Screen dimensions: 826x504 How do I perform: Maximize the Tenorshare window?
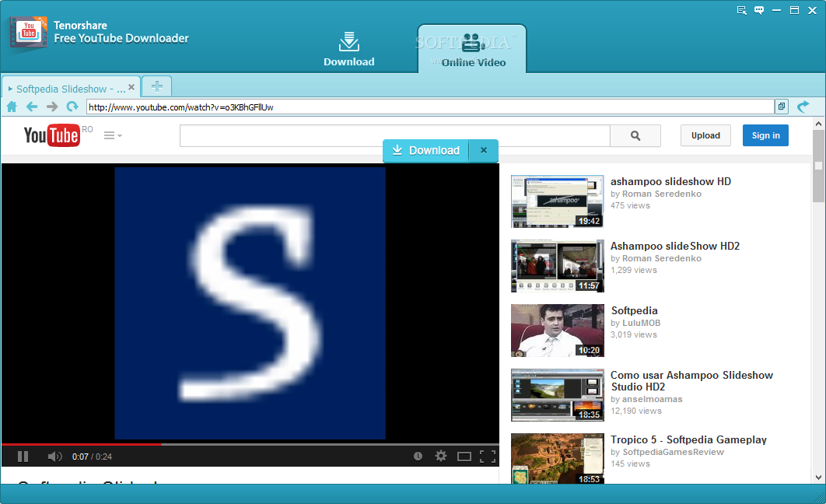coord(794,11)
